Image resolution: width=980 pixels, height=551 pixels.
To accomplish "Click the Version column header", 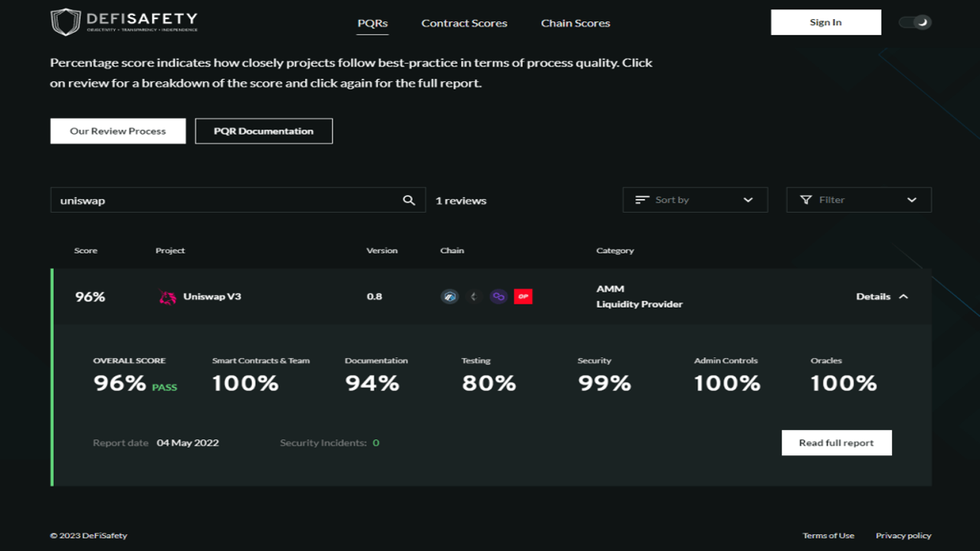I will 382,250.
